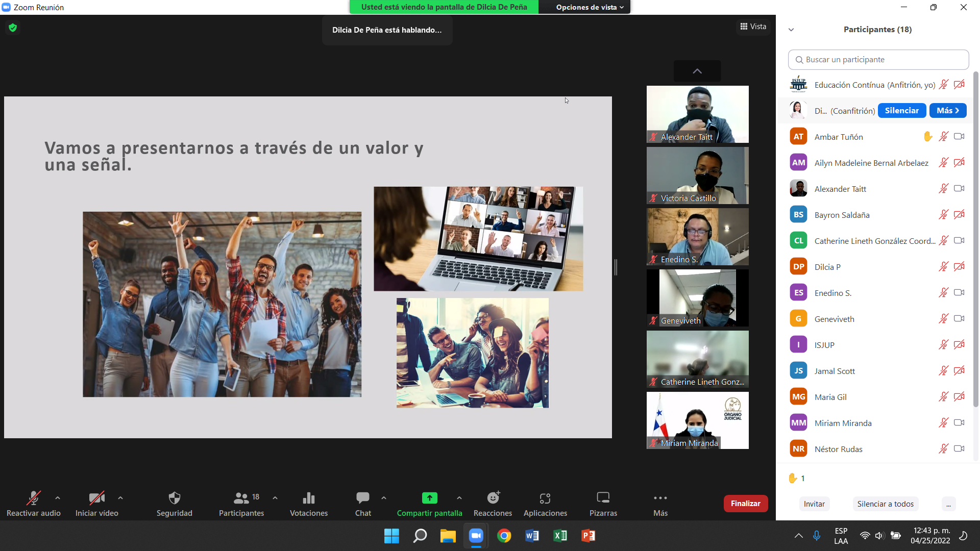
Task: Click the Vista grid layout icon
Action: 744,27
